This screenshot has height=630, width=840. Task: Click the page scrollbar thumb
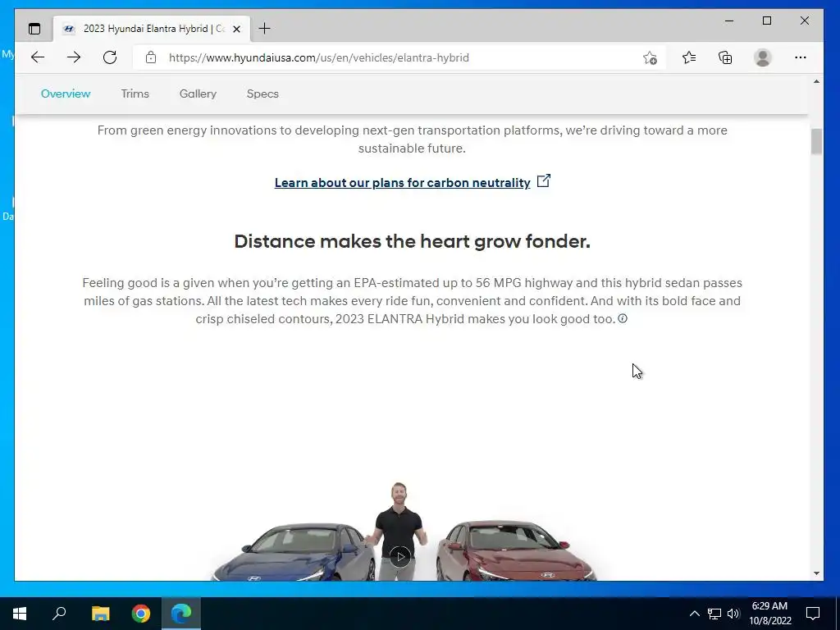pyautogui.click(x=816, y=141)
